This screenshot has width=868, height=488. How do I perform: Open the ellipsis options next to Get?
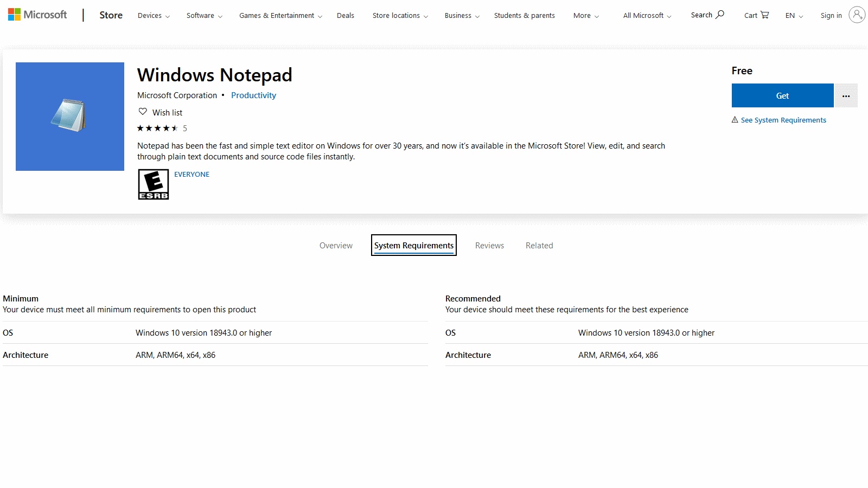846,95
